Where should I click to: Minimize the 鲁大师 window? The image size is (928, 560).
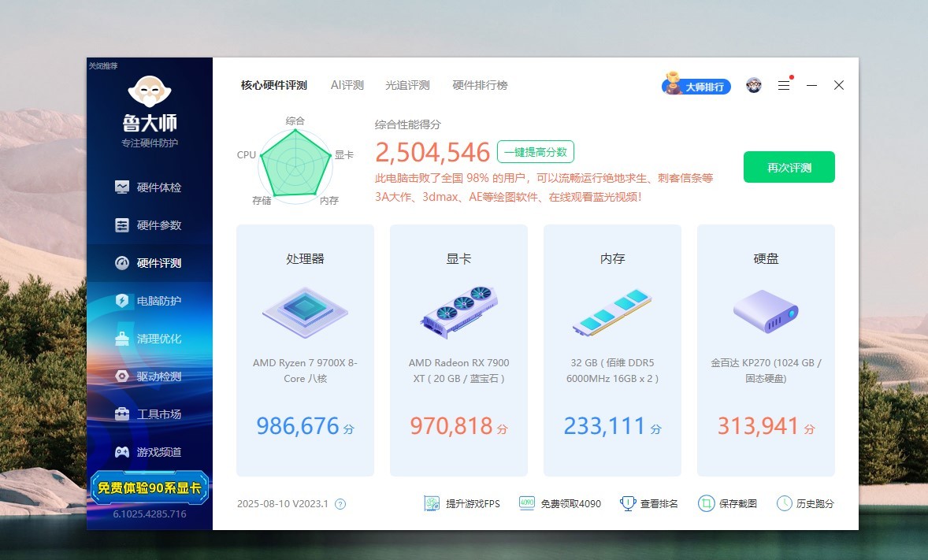coord(811,85)
